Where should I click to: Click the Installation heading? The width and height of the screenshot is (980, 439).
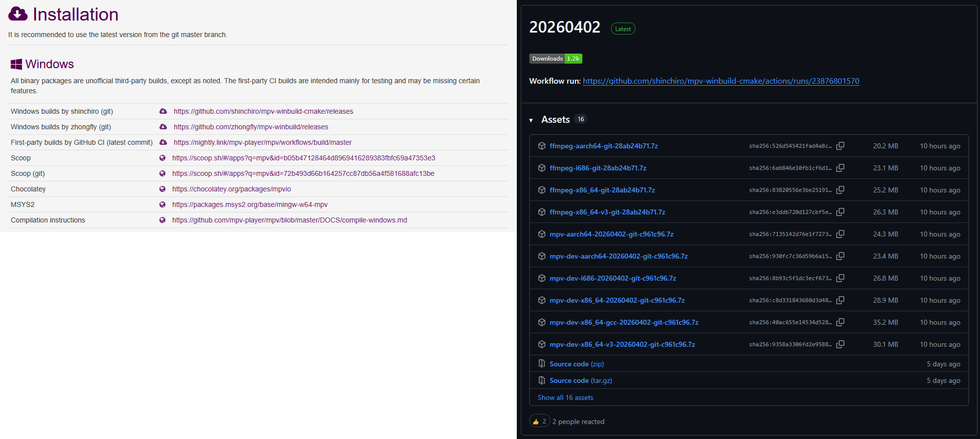point(76,15)
